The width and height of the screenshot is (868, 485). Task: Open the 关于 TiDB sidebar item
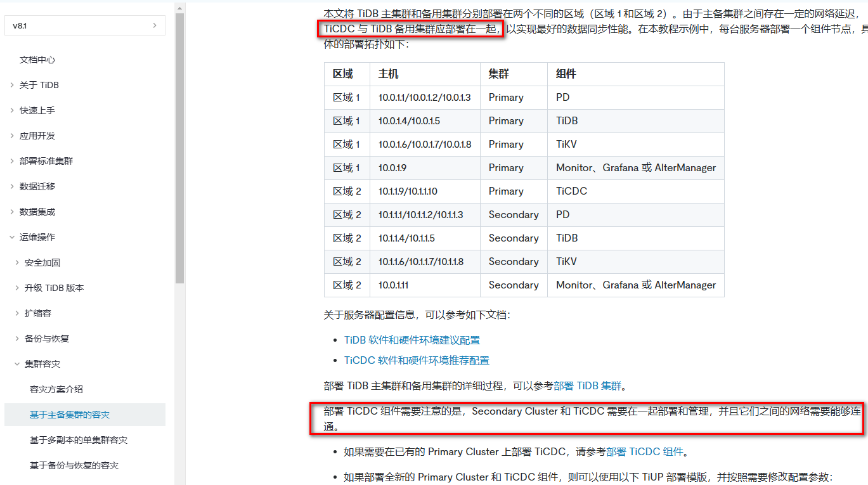pyautogui.click(x=39, y=85)
